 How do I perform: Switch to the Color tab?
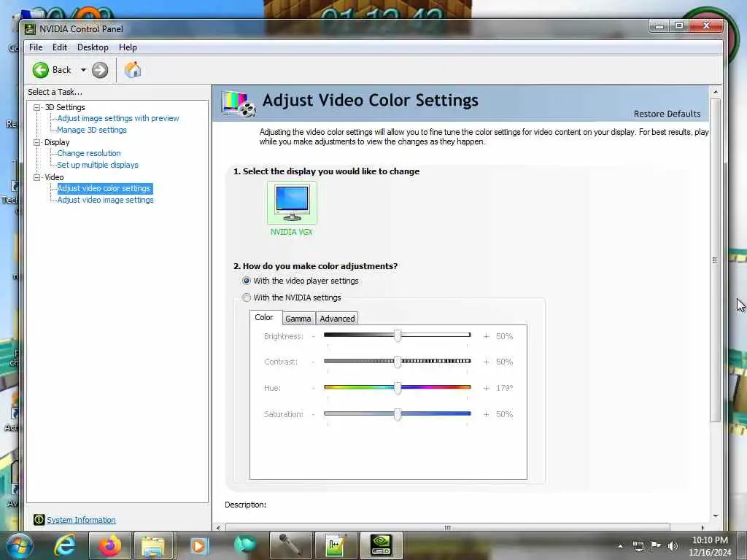pos(264,317)
